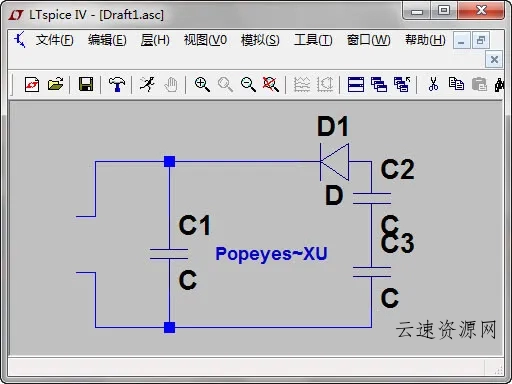Select the capacitor C1 symbol
The height and width of the screenshot is (384, 512).
(x=169, y=254)
